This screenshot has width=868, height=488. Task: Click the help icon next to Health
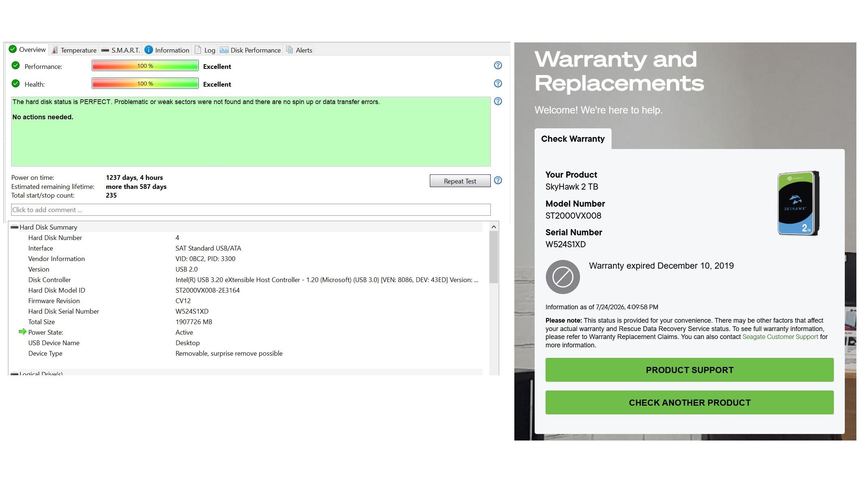pos(498,83)
